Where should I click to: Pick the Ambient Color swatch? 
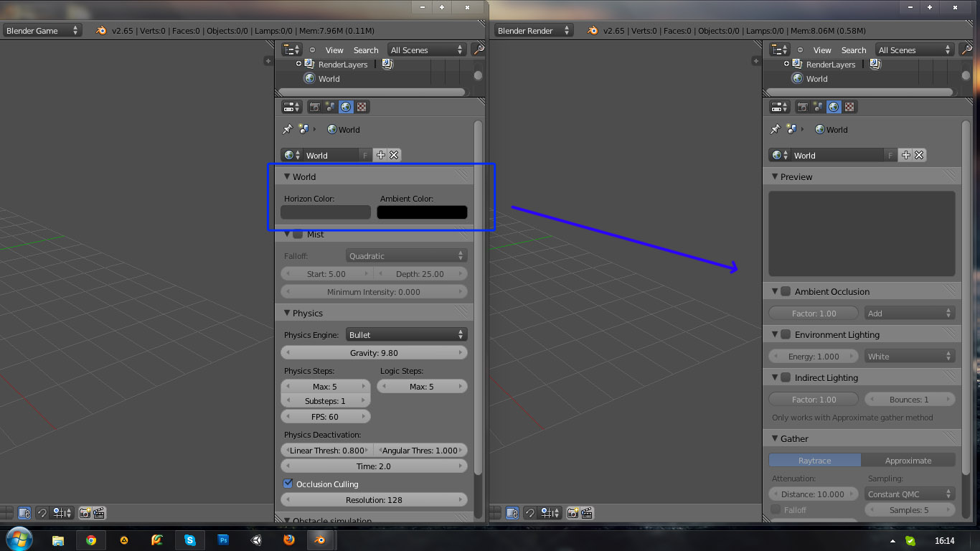point(422,212)
